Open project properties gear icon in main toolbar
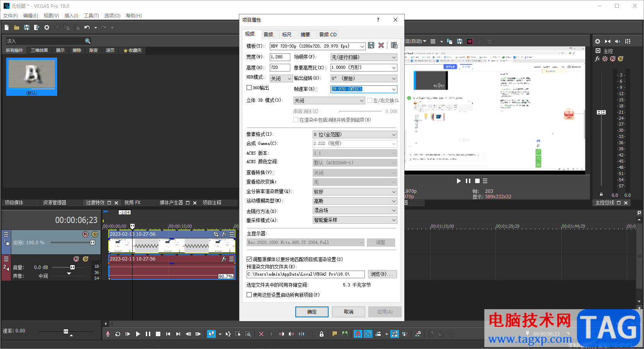The width and height of the screenshot is (644, 349). point(47,27)
